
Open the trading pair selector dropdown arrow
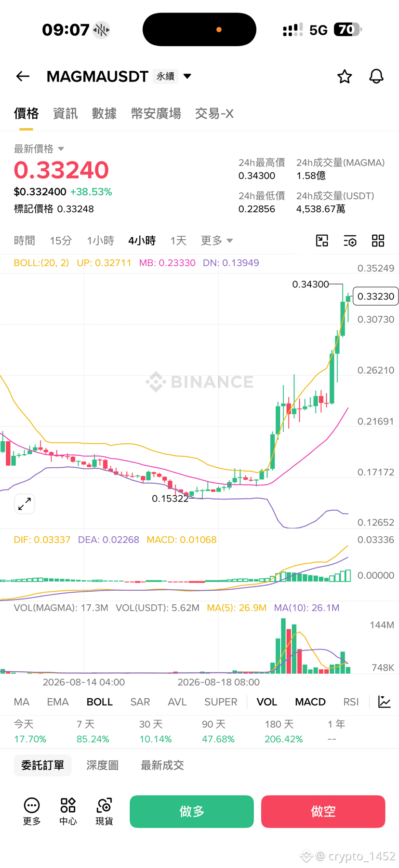click(x=187, y=76)
